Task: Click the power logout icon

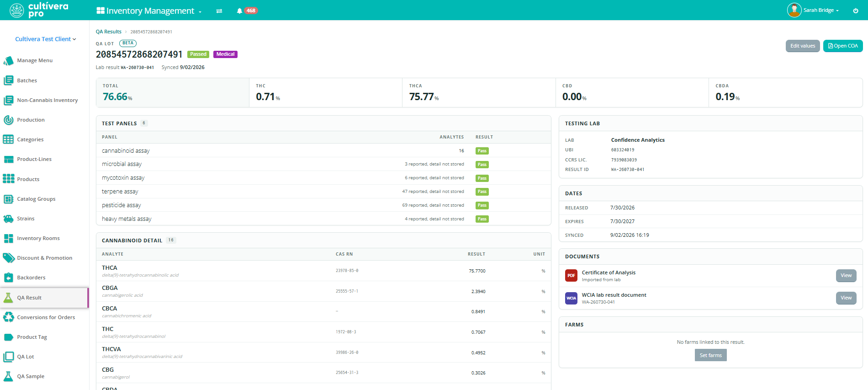Action: point(856,11)
